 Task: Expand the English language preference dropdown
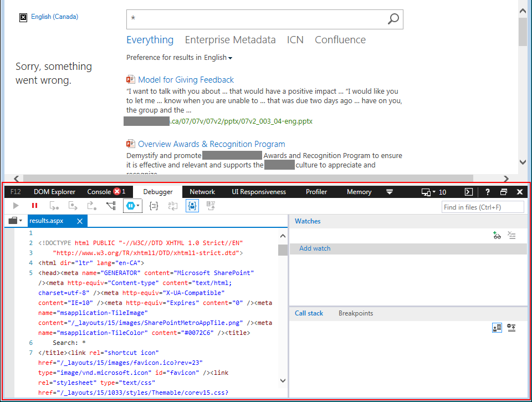point(218,58)
